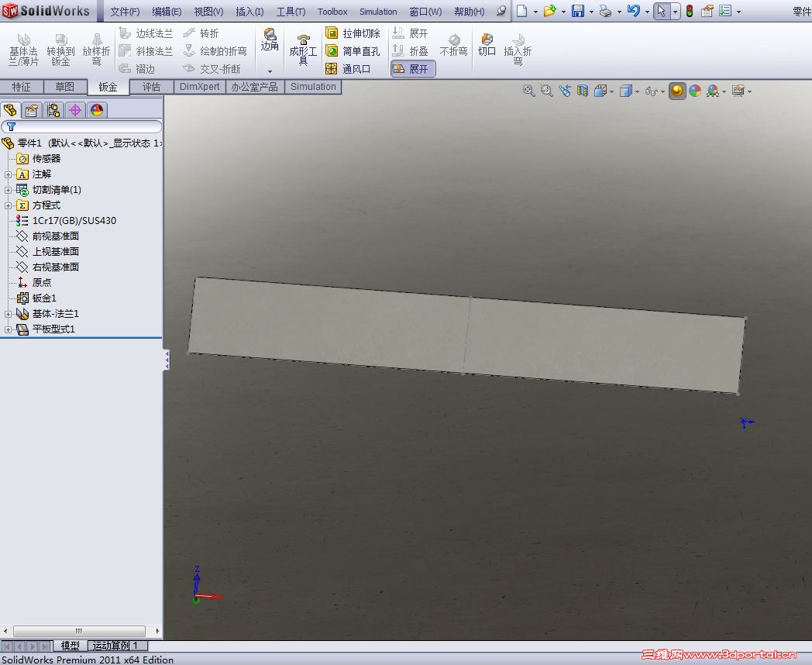
Task: Click the Section View icon
Action: coord(583,91)
